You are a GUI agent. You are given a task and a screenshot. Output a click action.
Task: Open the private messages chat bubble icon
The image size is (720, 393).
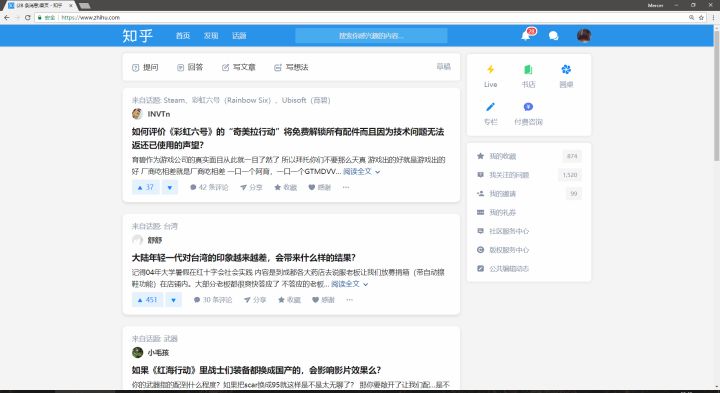pos(554,36)
